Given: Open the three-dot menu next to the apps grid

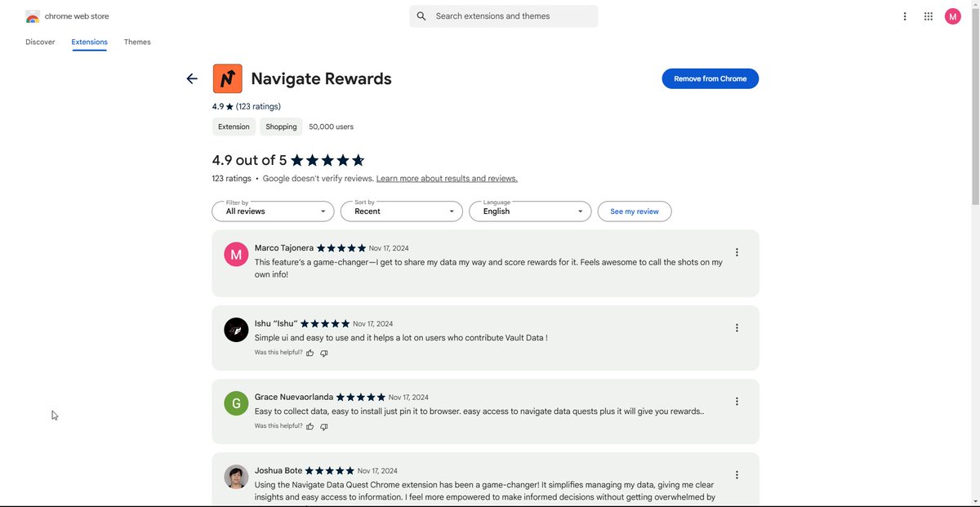Looking at the screenshot, I should pyautogui.click(x=904, y=16).
